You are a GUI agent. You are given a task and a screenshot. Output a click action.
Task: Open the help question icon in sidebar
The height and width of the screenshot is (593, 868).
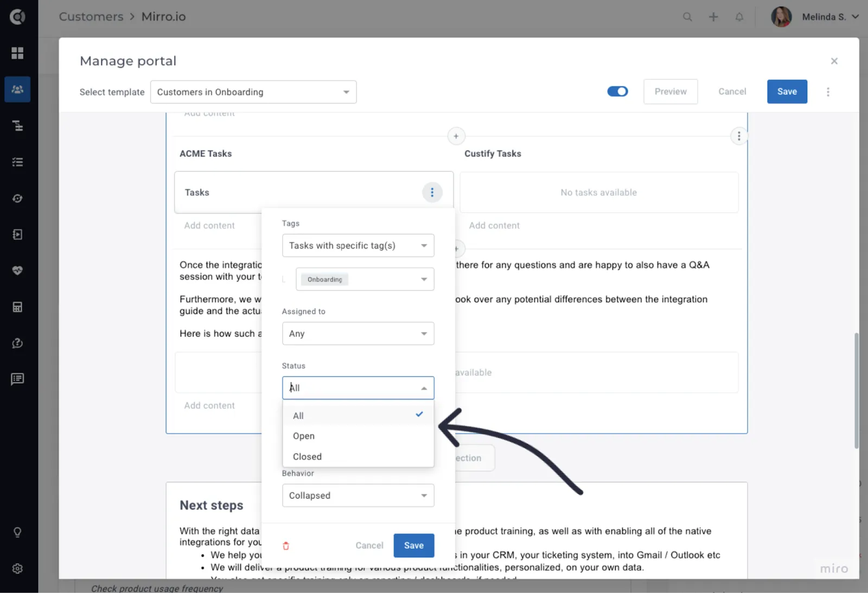pos(17,343)
